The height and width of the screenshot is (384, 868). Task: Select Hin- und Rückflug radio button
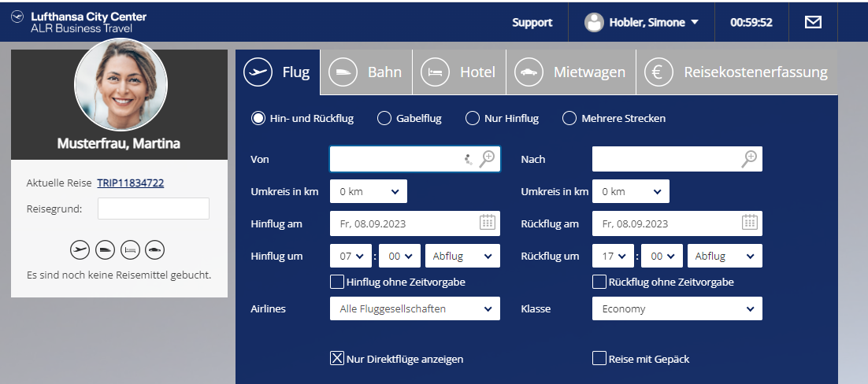click(x=258, y=118)
